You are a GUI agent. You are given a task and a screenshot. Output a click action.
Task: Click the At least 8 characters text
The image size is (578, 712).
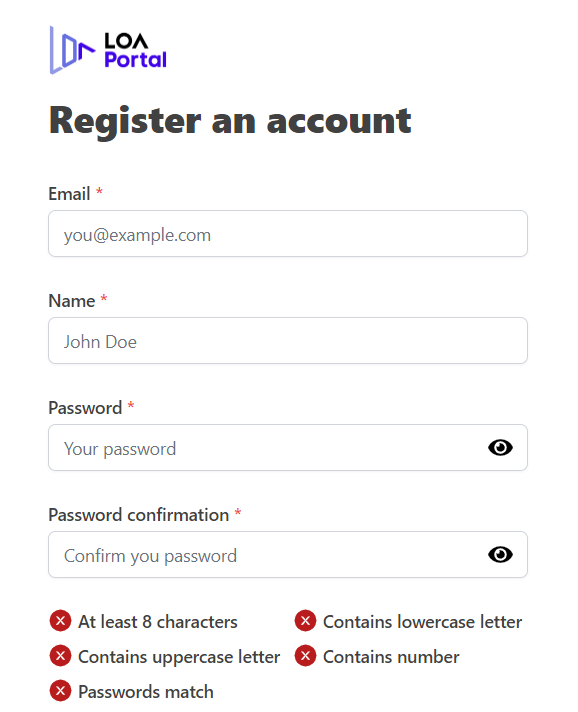click(158, 622)
